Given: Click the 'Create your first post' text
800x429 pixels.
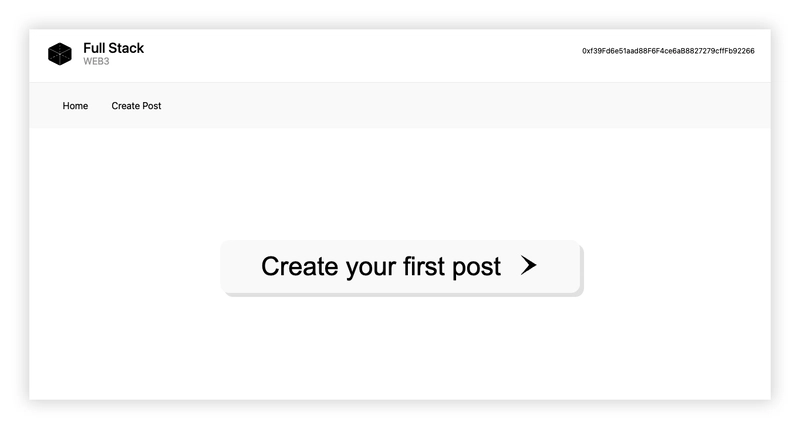Looking at the screenshot, I should tap(381, 266).
